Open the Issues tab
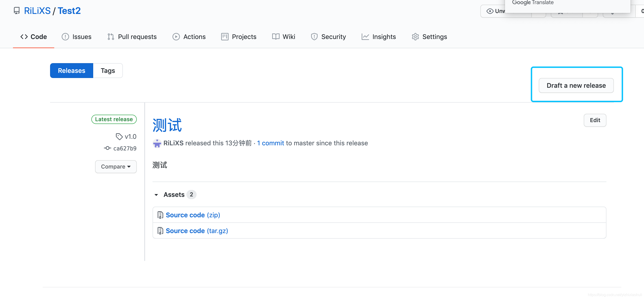 click(x=77, y=37)
